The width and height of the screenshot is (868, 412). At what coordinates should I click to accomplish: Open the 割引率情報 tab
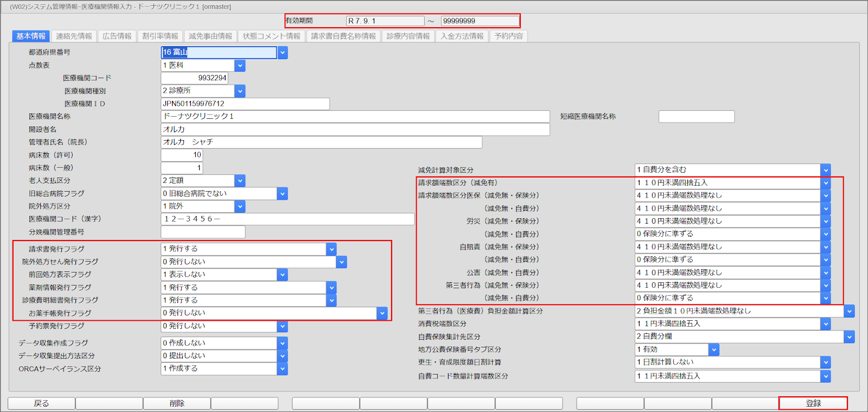click(160, 36)
